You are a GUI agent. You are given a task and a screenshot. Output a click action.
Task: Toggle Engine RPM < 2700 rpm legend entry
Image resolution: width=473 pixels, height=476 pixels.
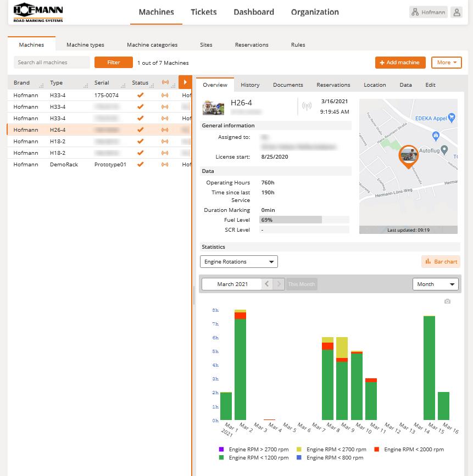(x=331, y=449)
